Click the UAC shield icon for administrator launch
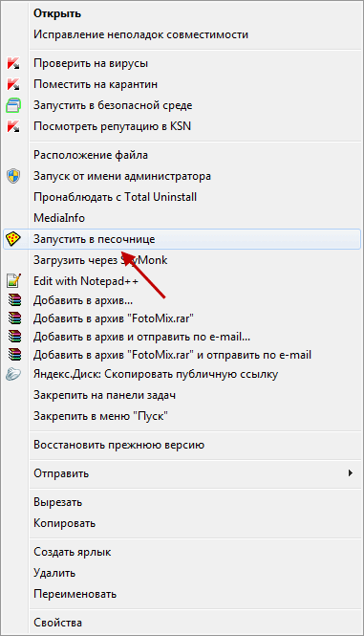This screenshot has width=364, height=636. [13, 176]
